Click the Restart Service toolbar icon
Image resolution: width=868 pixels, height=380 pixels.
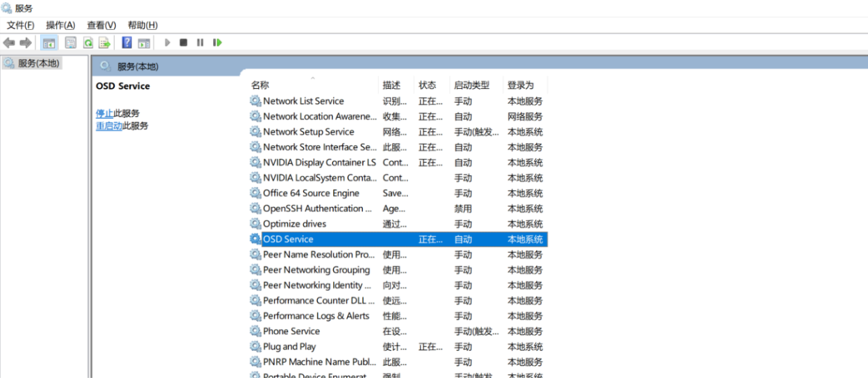(217, 43)
